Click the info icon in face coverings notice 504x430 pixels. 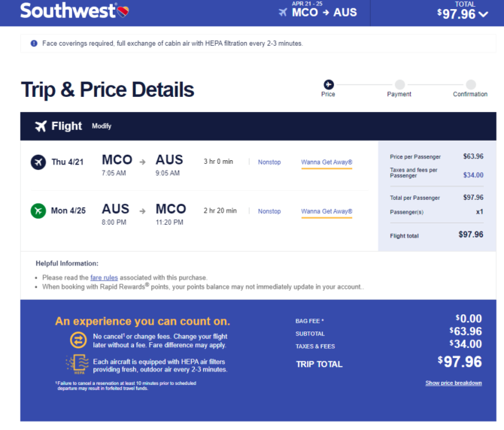tap(34, 44)
